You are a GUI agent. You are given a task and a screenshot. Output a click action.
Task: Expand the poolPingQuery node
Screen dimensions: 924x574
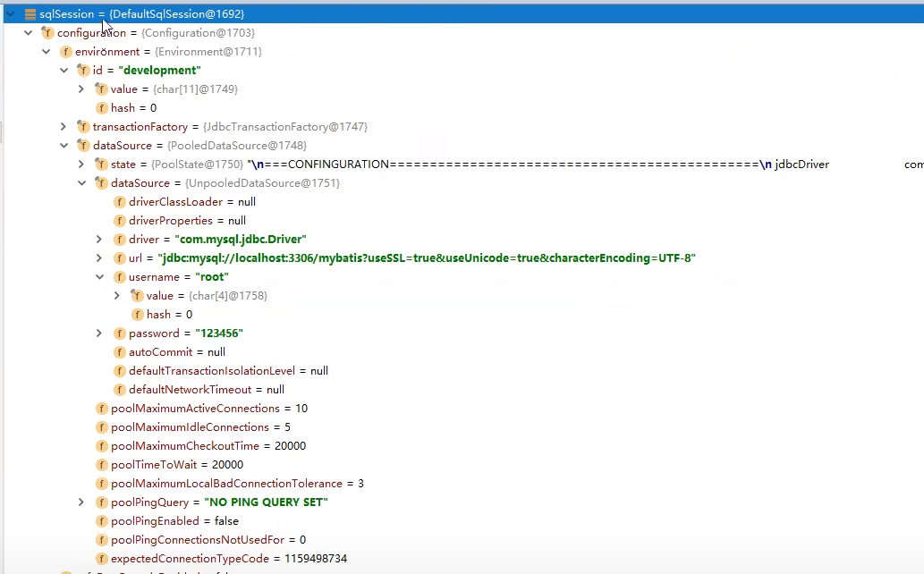point(81,502)
